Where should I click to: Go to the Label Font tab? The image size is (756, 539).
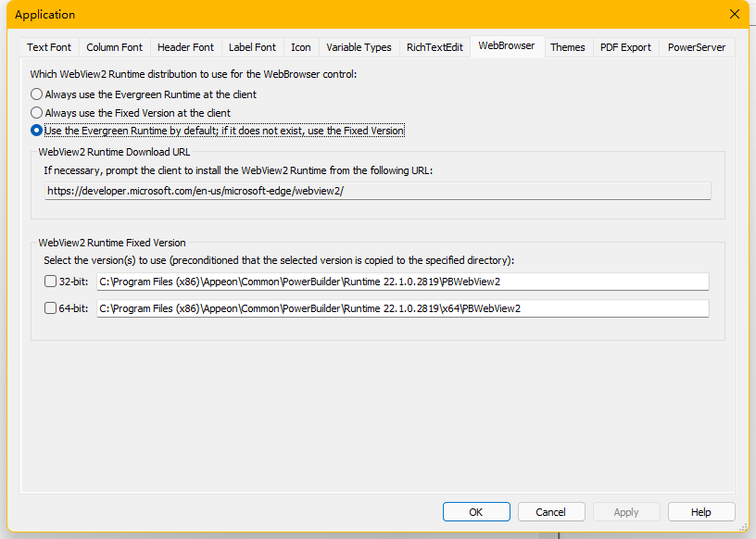252,47
